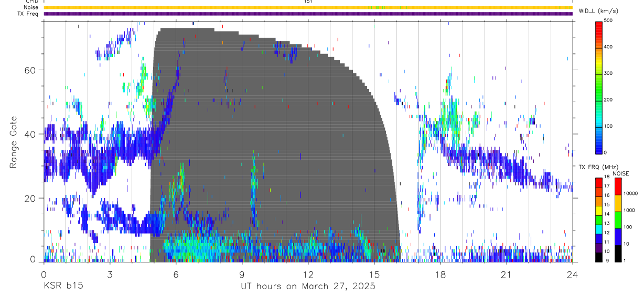The height and width of the screenshot is (297, 644).
Task: Click the 3 tick on the UT hours axis
Action: (110, 274)
